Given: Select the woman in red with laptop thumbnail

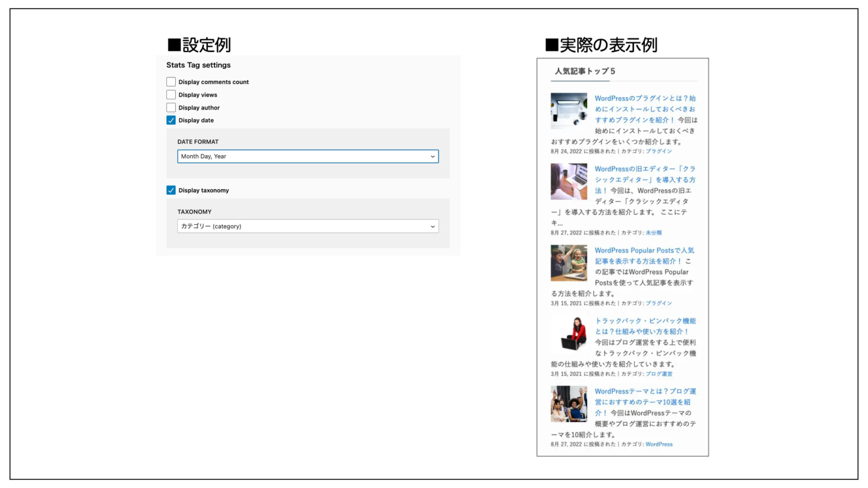Looking at the screenshot, I should pos(568,333).
